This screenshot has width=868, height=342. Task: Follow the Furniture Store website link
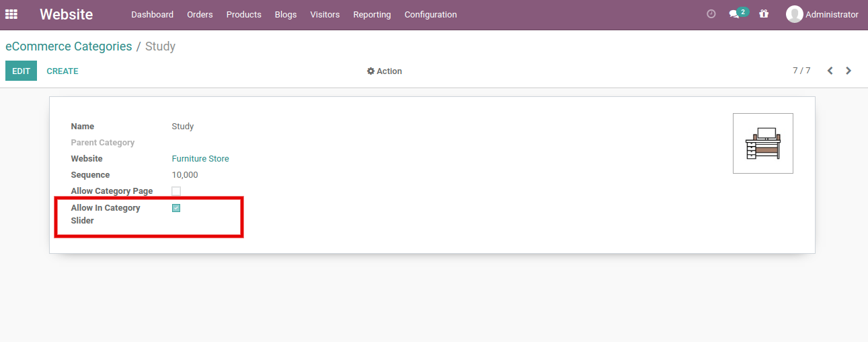tap(200, 159)
